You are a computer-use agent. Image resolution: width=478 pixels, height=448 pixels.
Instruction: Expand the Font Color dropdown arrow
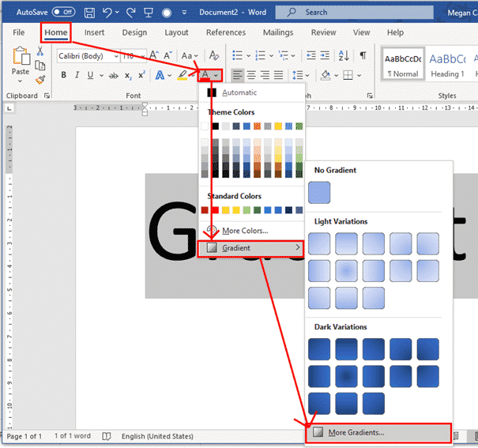pos(216,75)
